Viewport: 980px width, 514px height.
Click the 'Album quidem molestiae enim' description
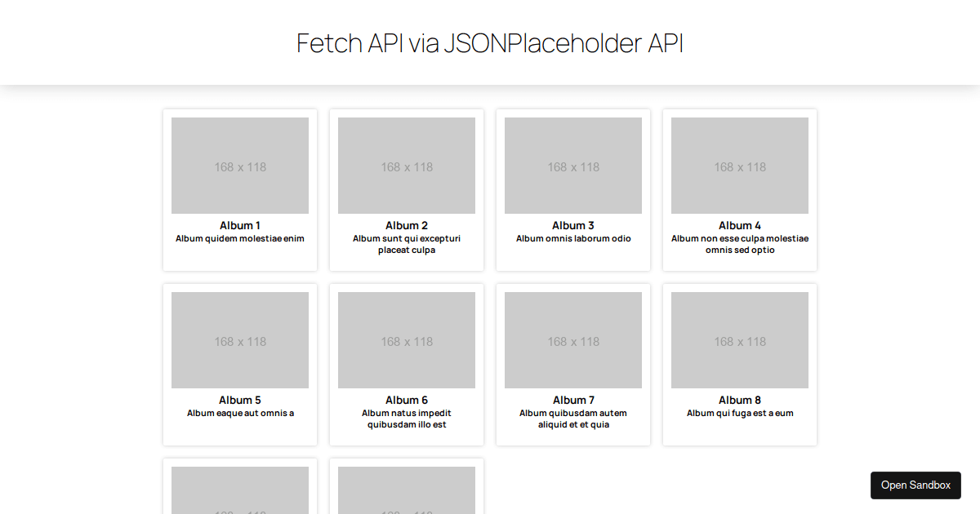(239, 238)
